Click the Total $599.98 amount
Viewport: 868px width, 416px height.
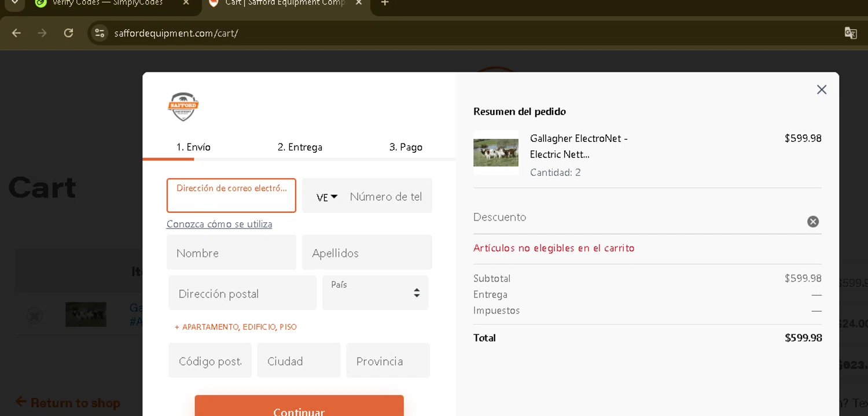pos(803,338)
